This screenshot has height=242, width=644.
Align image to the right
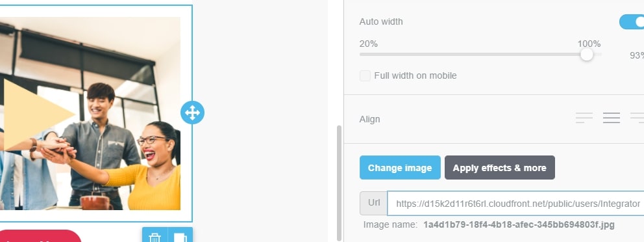637,118
